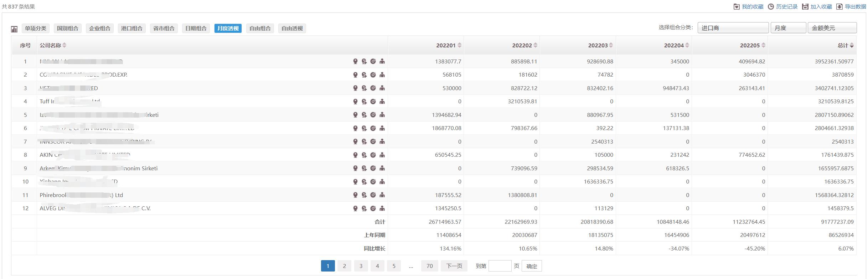Open the 金额美元 measure dropdown
The width and height of the screenshot is (868, 279).
pos(832,28)
